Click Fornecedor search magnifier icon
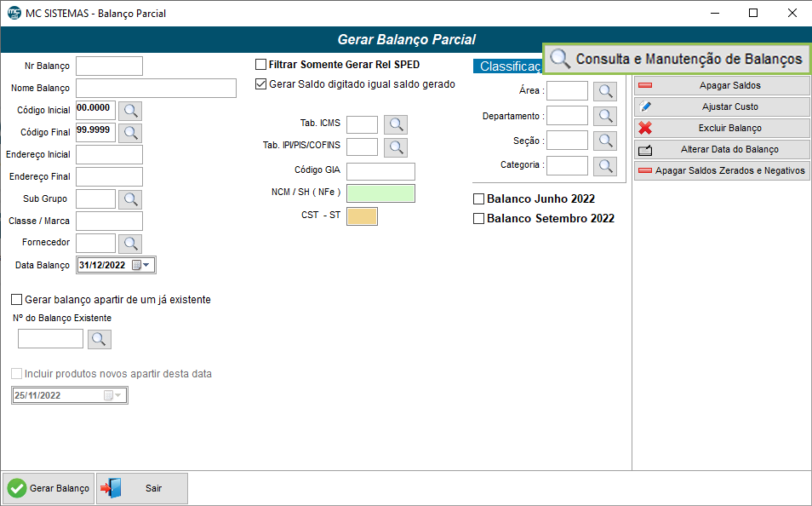 click(x=130, y=244)
